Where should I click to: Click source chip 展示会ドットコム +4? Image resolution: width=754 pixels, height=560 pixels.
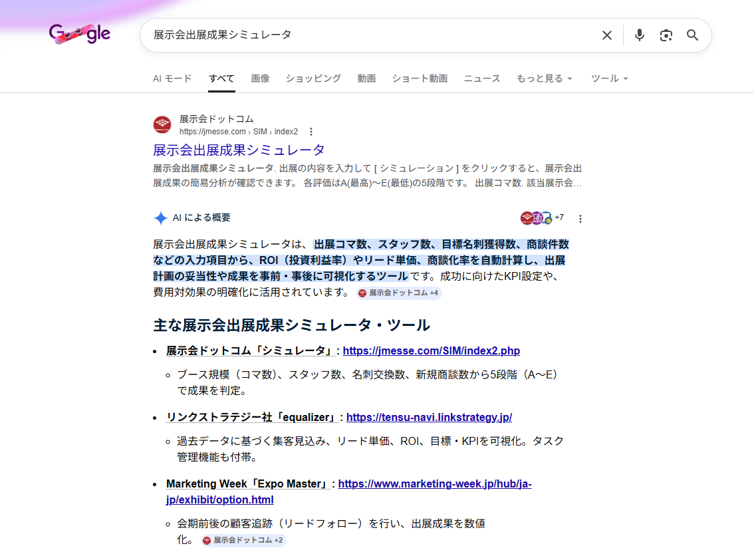tap(399, 293)
